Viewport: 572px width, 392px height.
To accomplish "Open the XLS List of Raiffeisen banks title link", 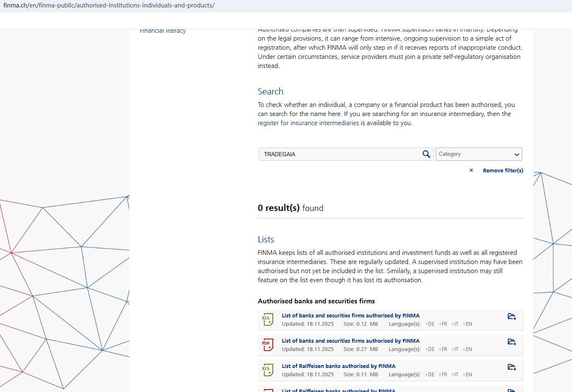I will 338,366.
